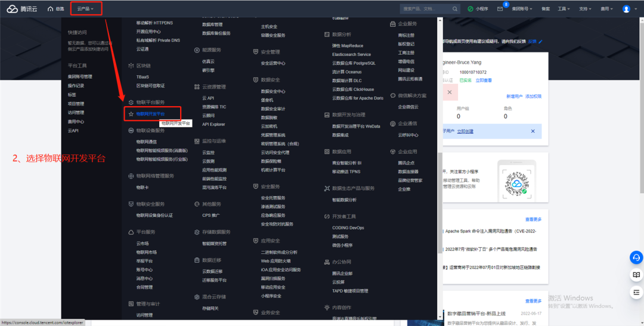Click the 云资源管理 category icon
The width and height of the screenshot is (644, 326).
(x=197, y=87)
